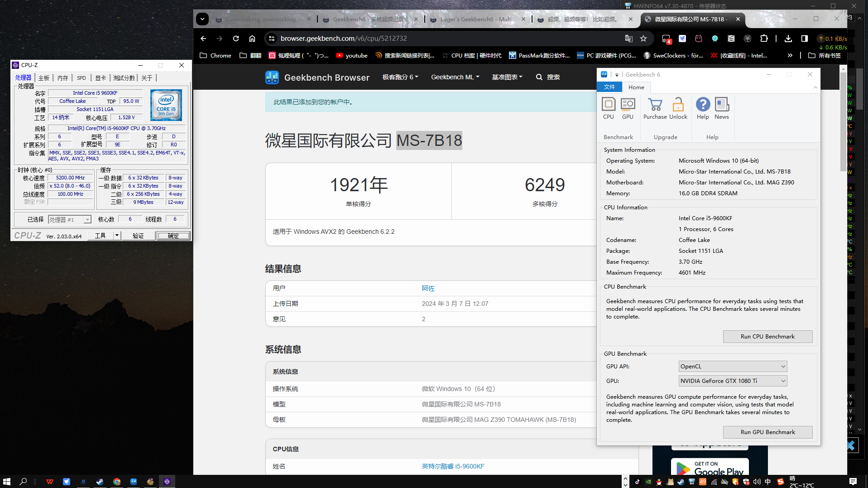Viewport: 868px width, 488px height.
Task: Click CPU-Z 确定 button
Action: 173,236
